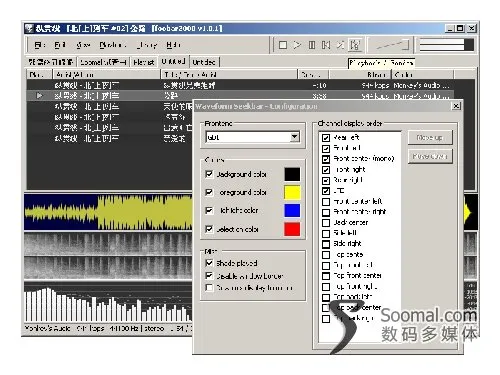Enable the Front center right channel
This screenshot has width=500, height=375.
pos(326,212)
